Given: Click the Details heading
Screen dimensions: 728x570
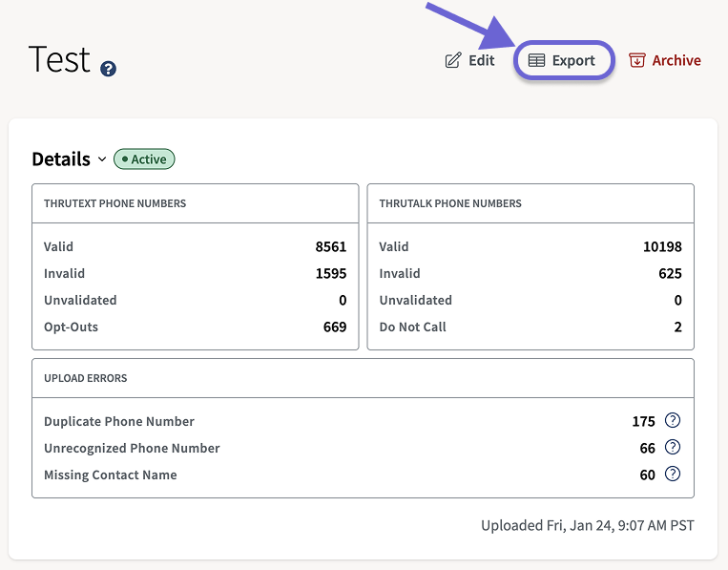Looking at the screenshot, I should [61, 159].
